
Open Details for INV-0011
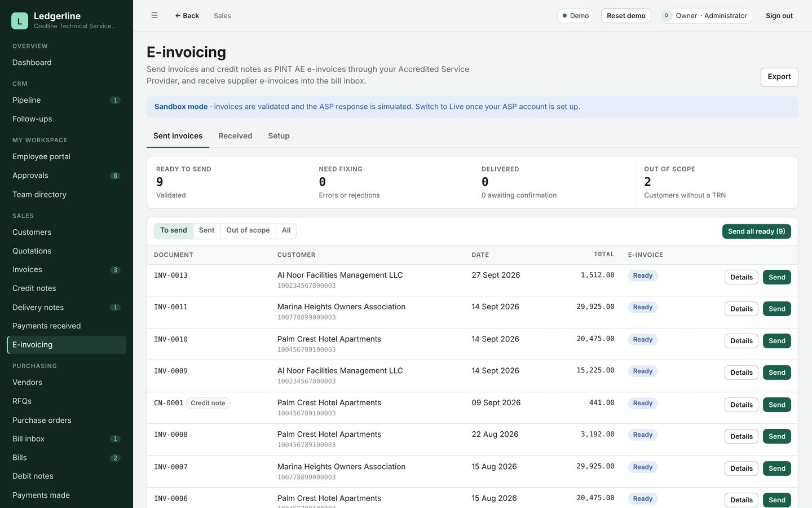[741, 309]
